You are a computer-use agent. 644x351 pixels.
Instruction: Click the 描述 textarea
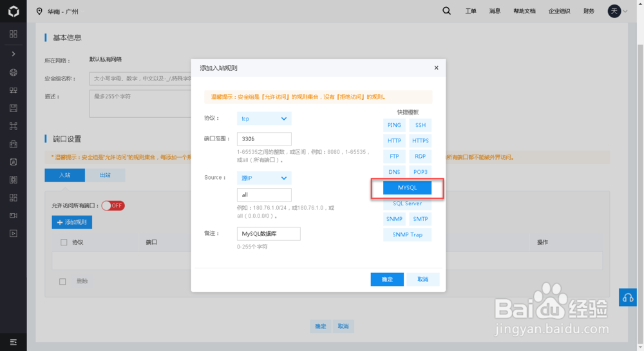pos(140,104)
